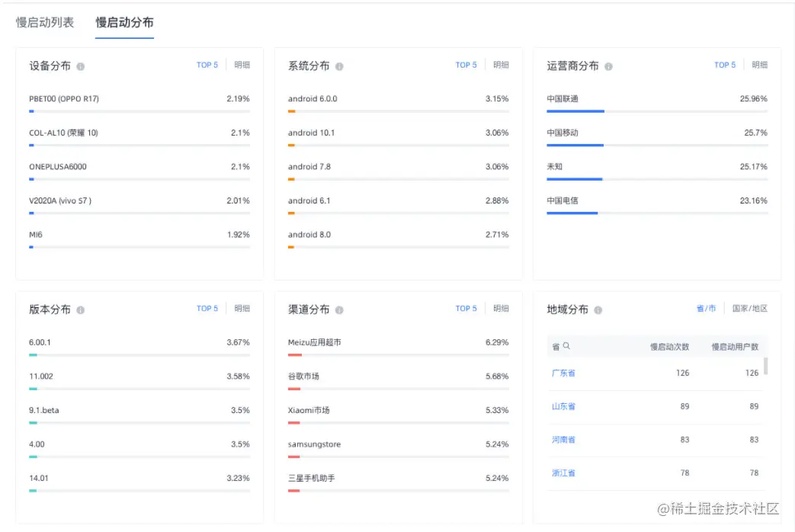
Task: Click the android 7.8 row
Action: (399, 171)
